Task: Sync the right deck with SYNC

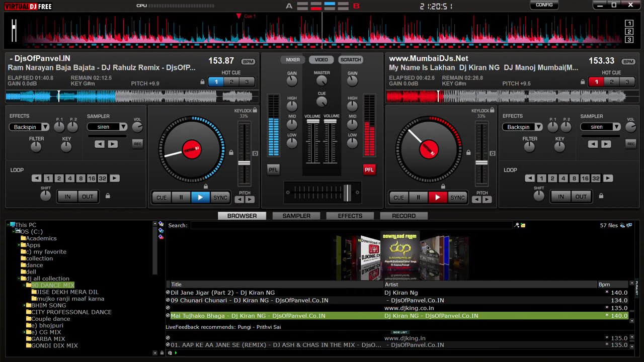Action: [457, 198]
